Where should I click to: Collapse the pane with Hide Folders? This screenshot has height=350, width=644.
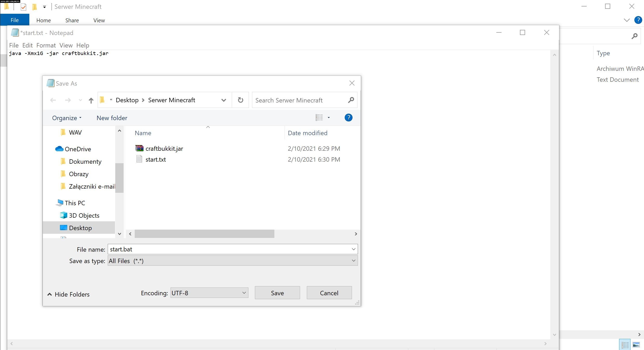(x=69, y=294)
